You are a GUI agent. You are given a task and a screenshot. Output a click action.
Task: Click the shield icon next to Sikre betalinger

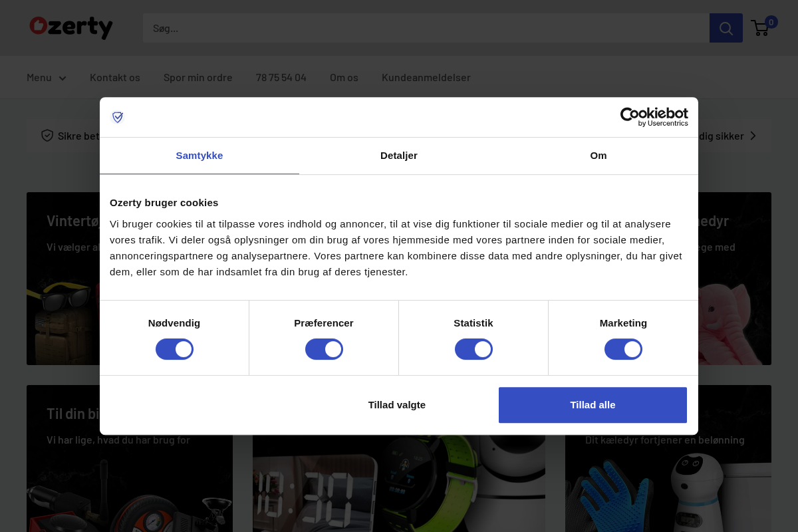click(47, 135)
